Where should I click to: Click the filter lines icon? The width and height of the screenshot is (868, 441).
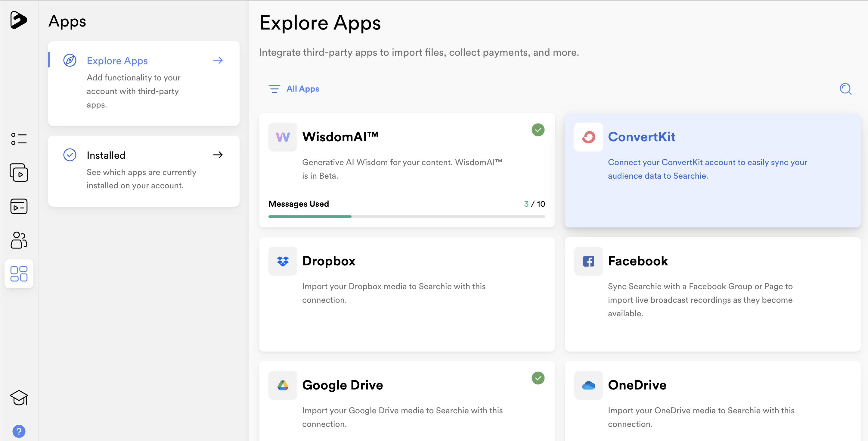tap(274, 89)
